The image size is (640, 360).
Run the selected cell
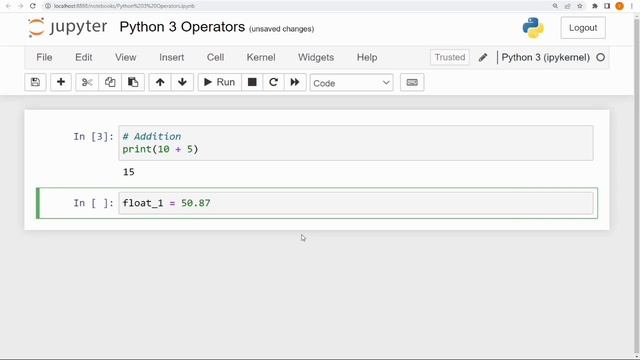click(220, 82)
